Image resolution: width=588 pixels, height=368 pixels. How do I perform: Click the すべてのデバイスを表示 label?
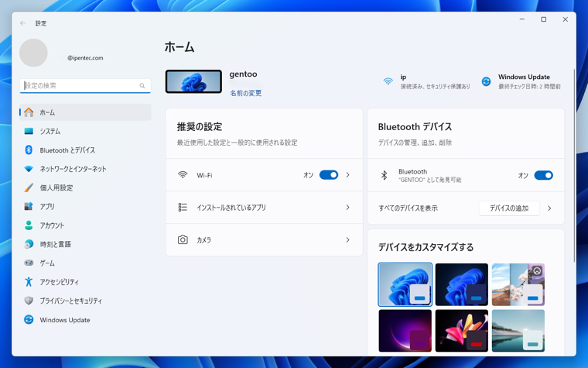pyautogui.click(x=408, y=208)
